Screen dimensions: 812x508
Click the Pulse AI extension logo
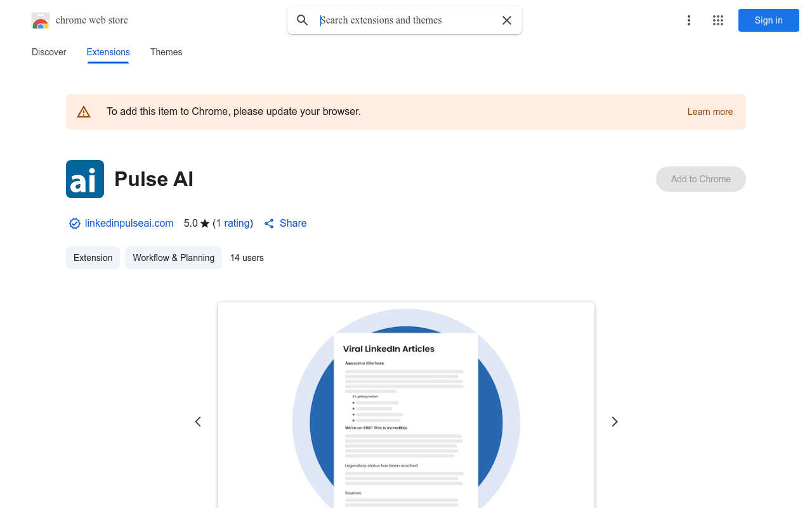pyautogui.click(x=85, y=179)
